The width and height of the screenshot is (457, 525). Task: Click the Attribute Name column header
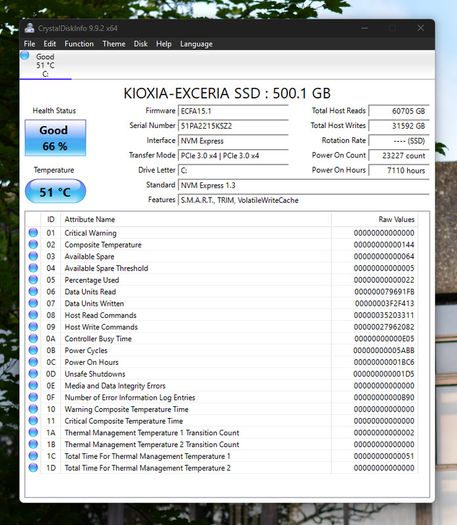pos(196,219)
